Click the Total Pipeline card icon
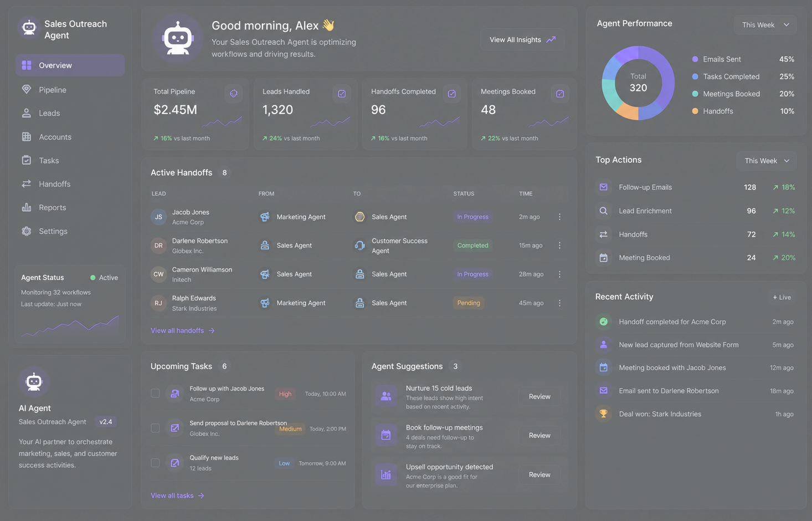The image size is (812, 521). pos(234,94)
